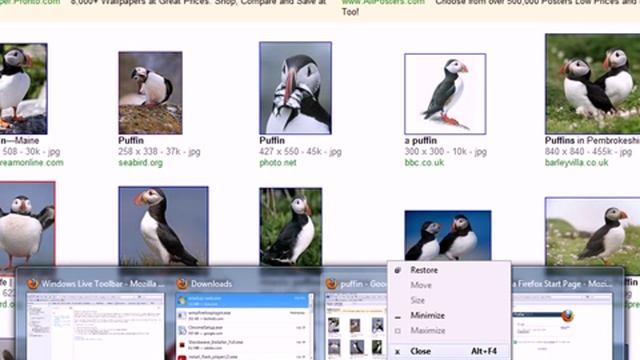Image resolution: width=640 pixels, height=360 pixels.
Task: Open the seabird.org puffin thumbnail
Action: click(150, 93)
